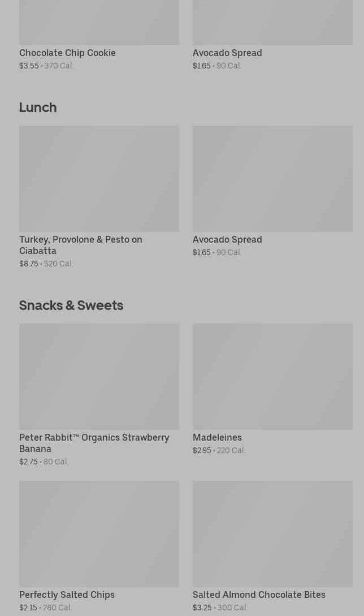Click the Madeleines product image
Viewport: 364px width, 616px height.
coord(272,376)
